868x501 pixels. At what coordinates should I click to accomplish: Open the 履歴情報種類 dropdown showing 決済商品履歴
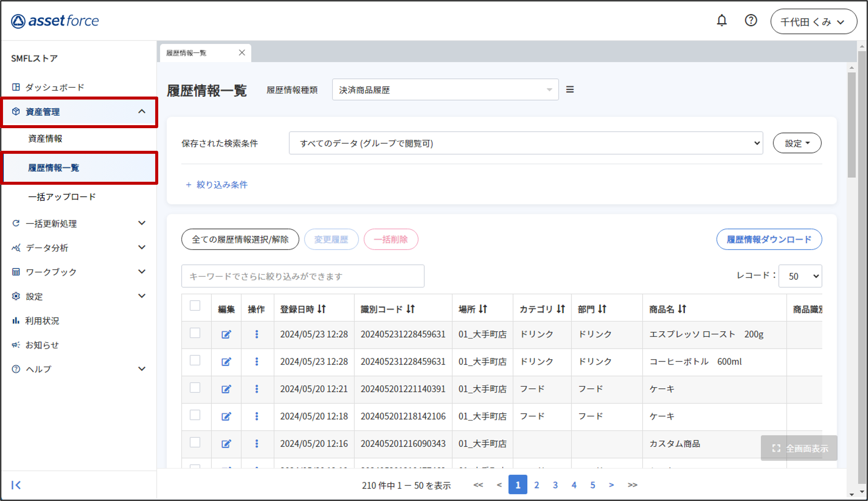point(445,90)
